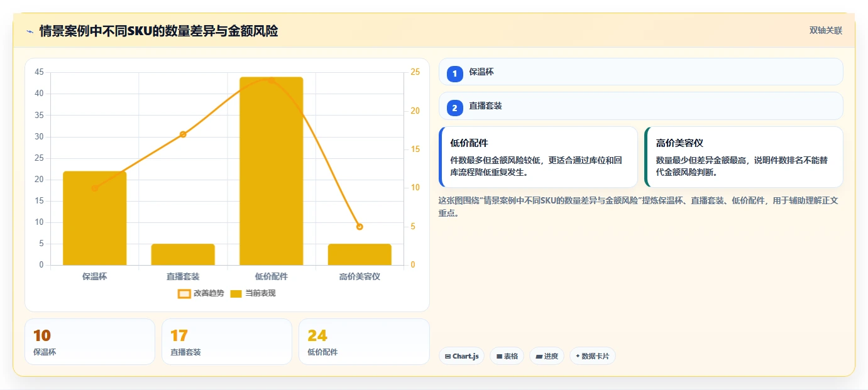Viewport: 868px width, 390px height.
Task: Click the stat card showing 10 保温杯
Action: [90, 342]
